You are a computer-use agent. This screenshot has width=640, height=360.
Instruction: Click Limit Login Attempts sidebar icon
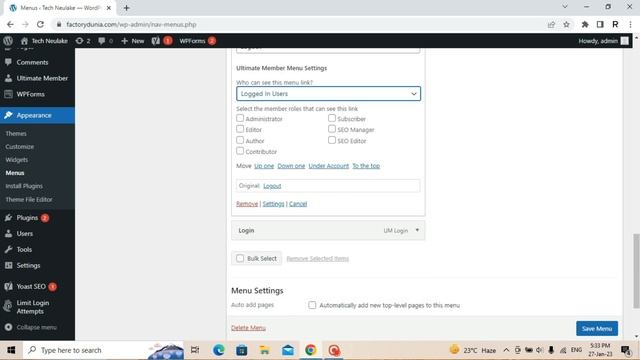7,306
